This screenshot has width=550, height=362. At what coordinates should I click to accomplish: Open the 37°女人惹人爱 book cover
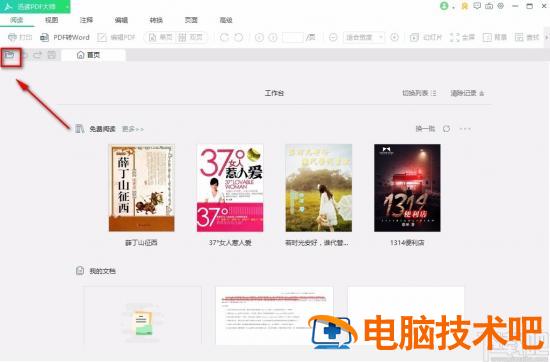click(230, 188)
